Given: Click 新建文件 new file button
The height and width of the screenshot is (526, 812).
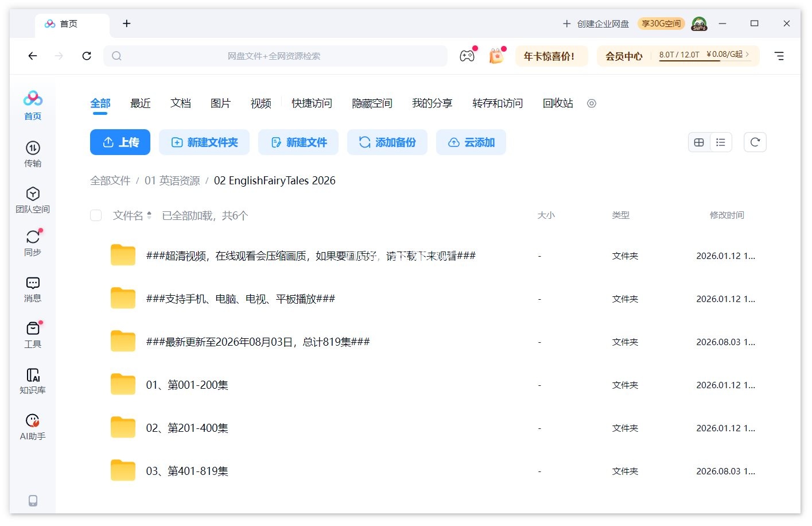Looking at the screenshot, I should 298,142.
